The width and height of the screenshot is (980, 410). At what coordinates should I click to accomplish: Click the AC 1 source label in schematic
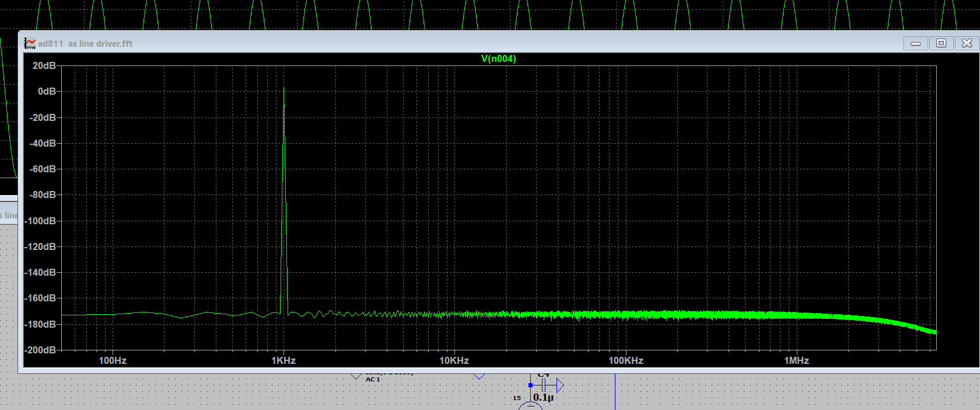pos(373,380)
